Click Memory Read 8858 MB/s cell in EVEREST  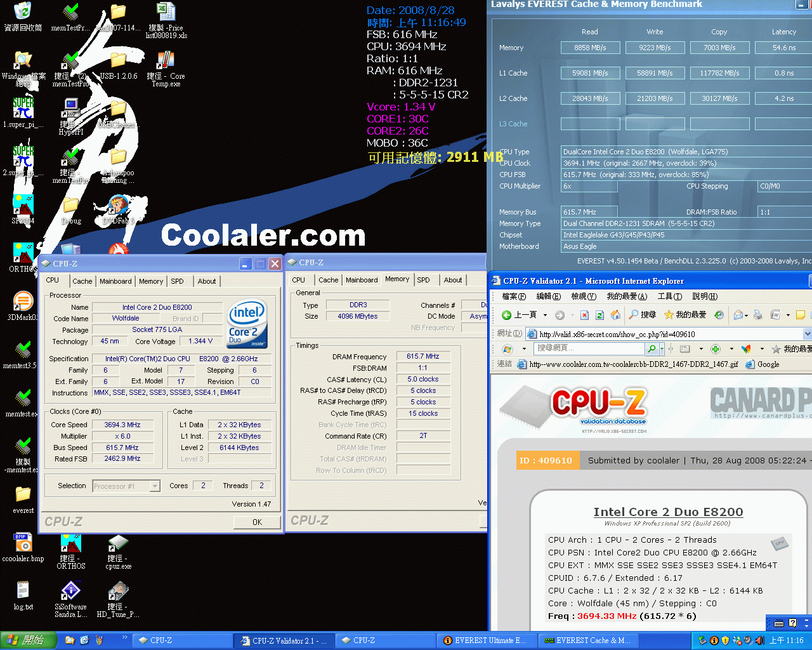pyautogui.click(x=590, y=48)
